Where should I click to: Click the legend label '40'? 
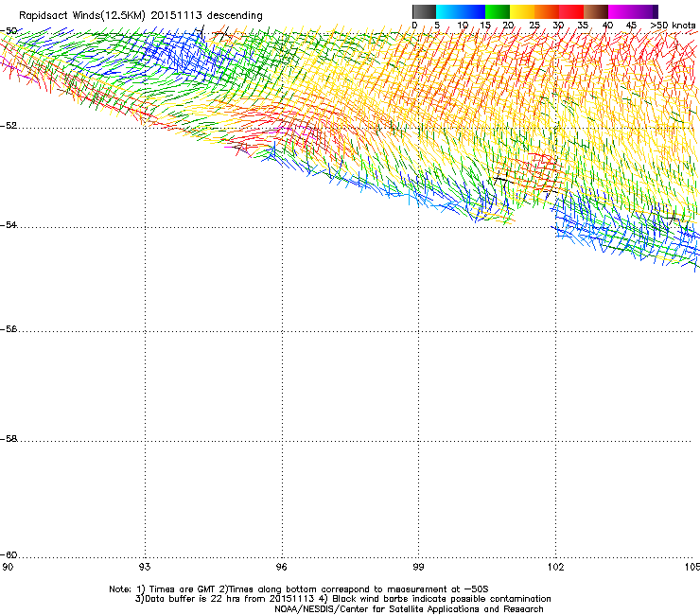(607, 26)
